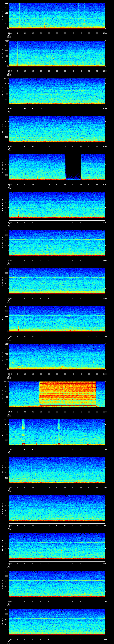This screenshot has width=114, height=644.
Task: Open the spectrogram starting at 11:14:00
Action: click(57, 16)
